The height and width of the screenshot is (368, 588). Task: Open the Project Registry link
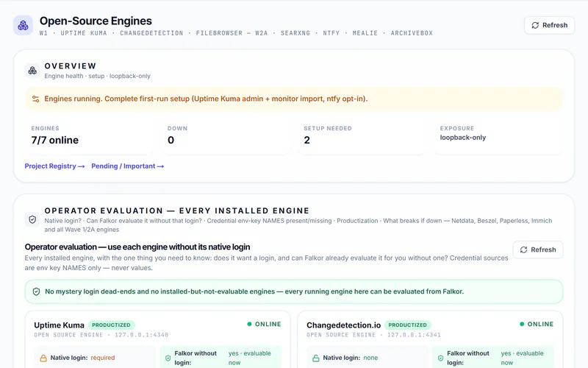(x=54, y=166)
